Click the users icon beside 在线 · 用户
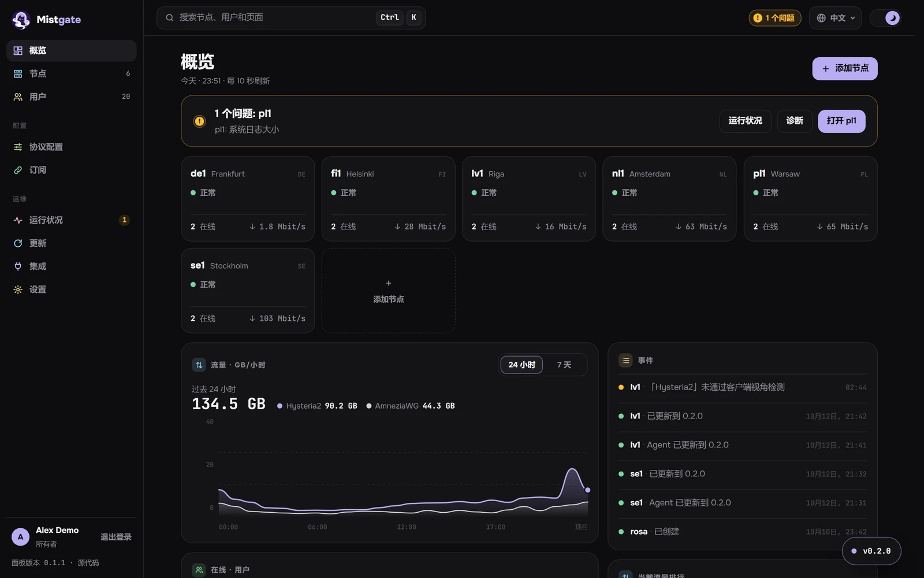This screenshot has height=578, width=924. (199, 570)
